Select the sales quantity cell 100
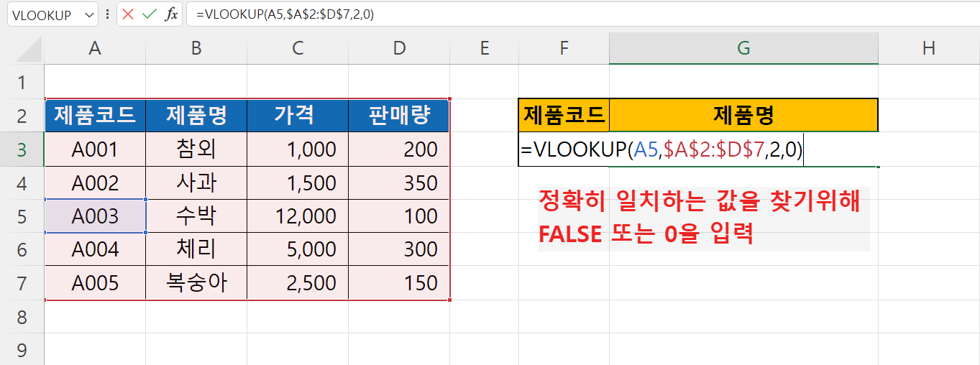Screen dimensions: 980x365 tap(399, 216)
